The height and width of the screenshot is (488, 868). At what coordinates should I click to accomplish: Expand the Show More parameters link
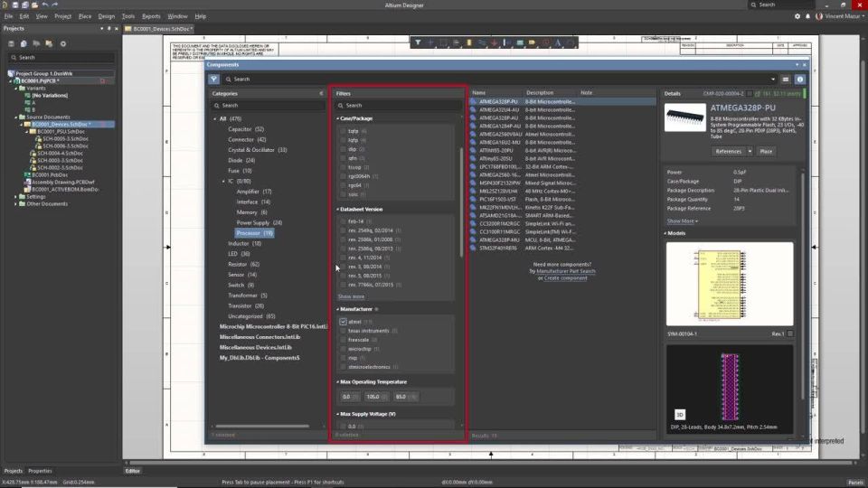[x=682, y=221]
